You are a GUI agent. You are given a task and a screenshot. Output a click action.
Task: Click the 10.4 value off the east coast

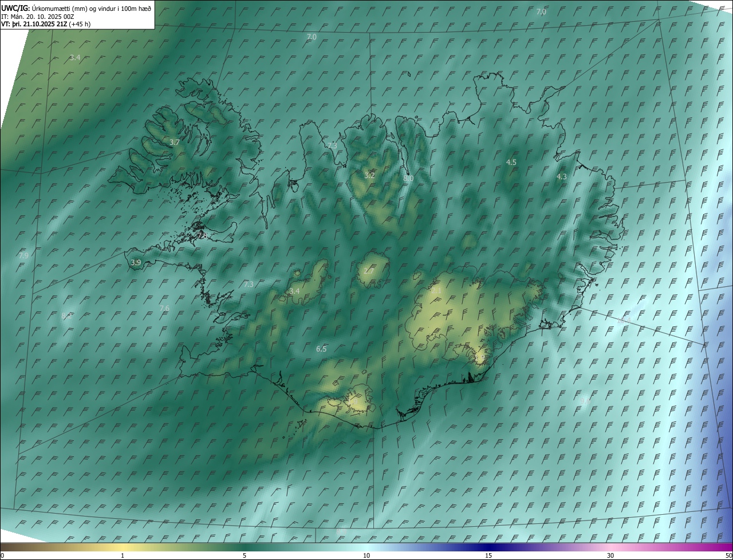pyautogui.click(x=624, y=320)
